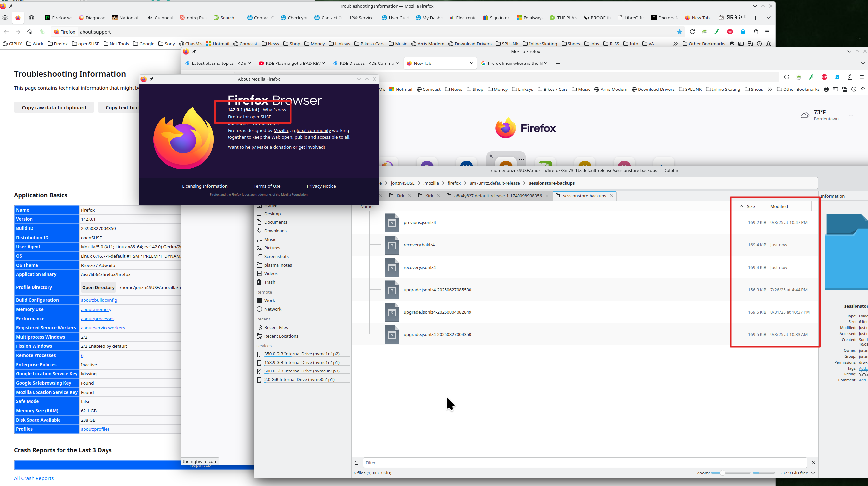
Task: Expand the free space status dropdown
Action: tap(813, 473)
